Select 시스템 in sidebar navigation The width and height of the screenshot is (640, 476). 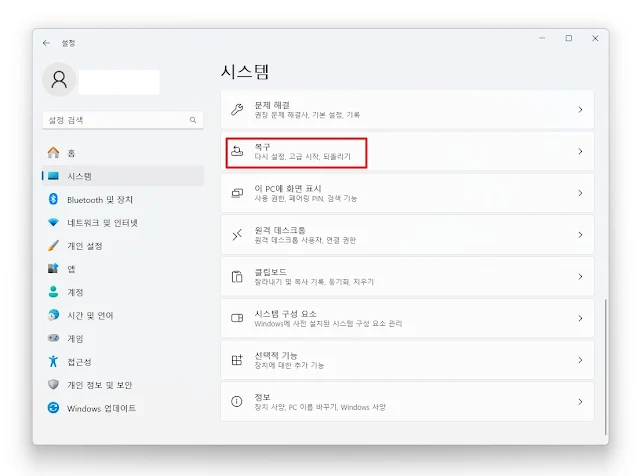pyautogui.click(x=123, y=176)
